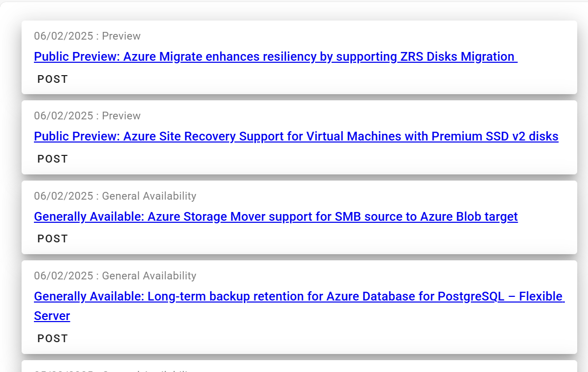Click empty space right of POST in Site Recovery card
The height and width of the screenshot is (372, 588).
[308, 159]
